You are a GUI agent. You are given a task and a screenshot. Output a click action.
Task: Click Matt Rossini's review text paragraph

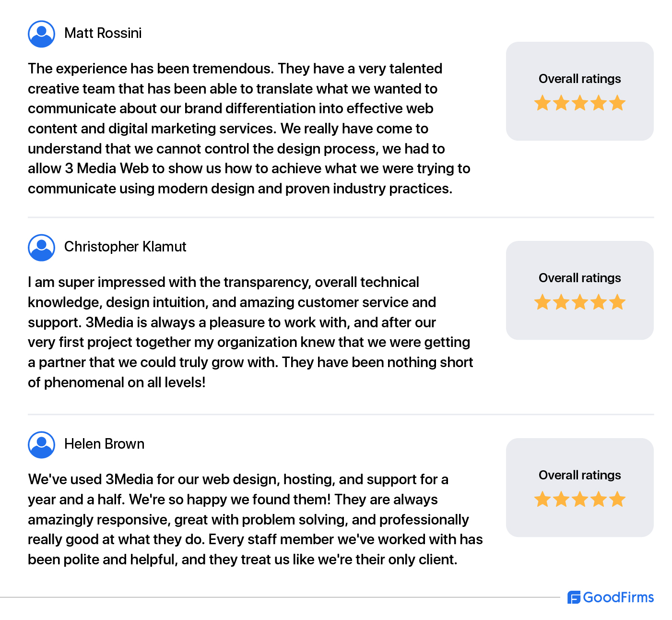pyautogui.click(x=249, y=129)
